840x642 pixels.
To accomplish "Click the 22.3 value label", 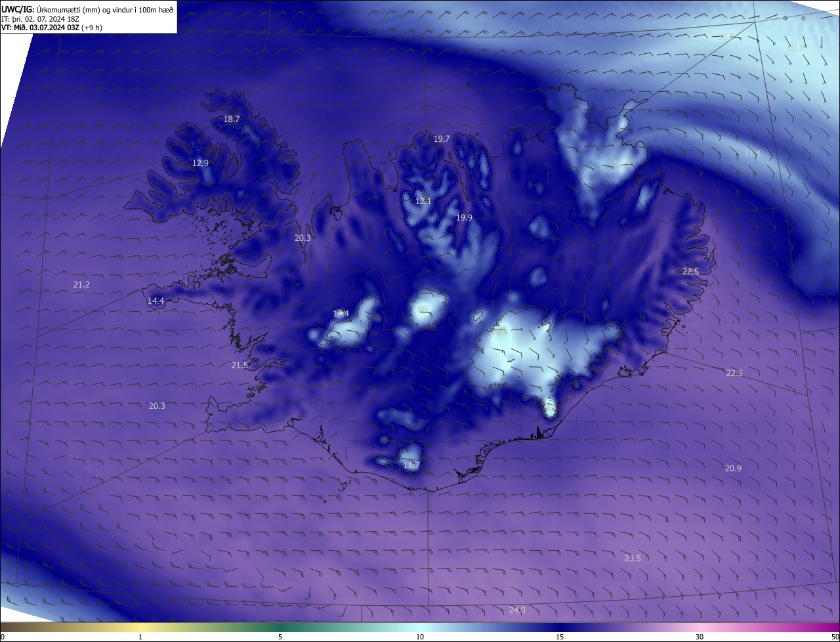I will click(734, 374).
